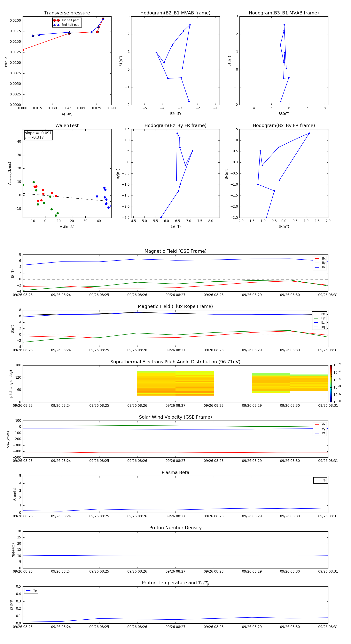Image resolution: width=351 pixels, height=644 pixels.
Task: Click the dashed regression line in WalenTest plot
Action: click(67, 197)
